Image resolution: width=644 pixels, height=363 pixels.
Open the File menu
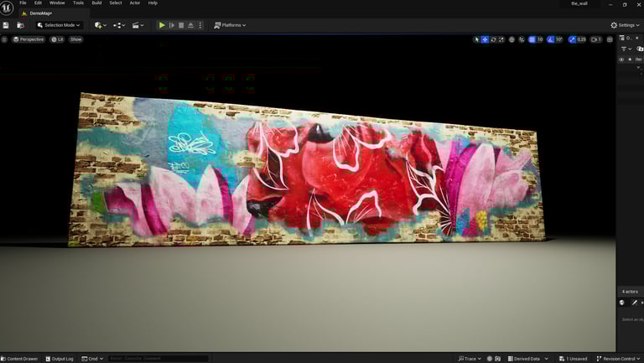click(23, 3)
